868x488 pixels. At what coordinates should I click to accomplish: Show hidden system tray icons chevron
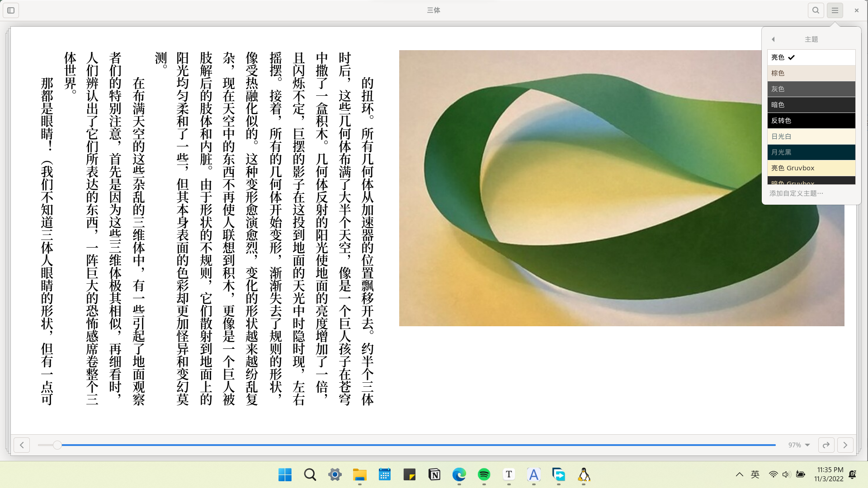739,474
